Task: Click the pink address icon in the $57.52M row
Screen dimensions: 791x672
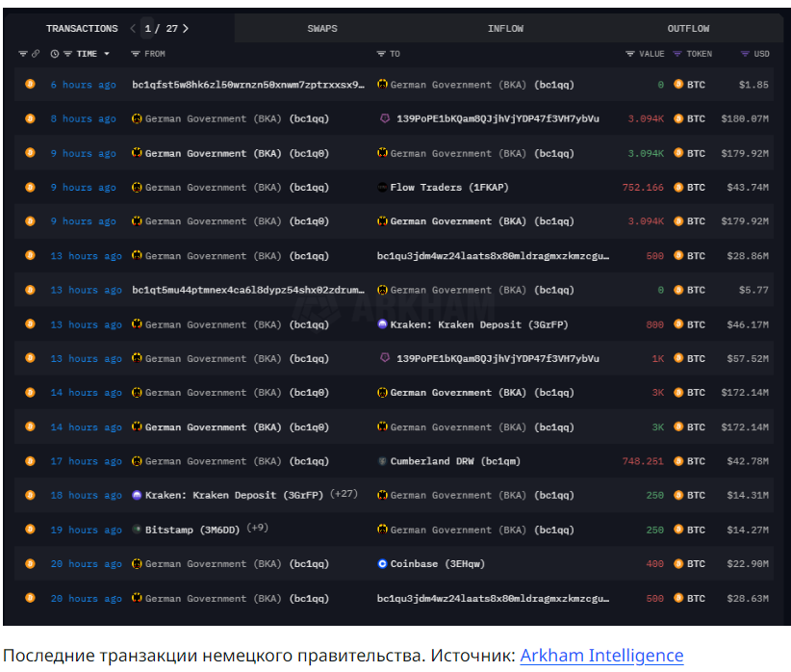Action: [x=385, y=358]
